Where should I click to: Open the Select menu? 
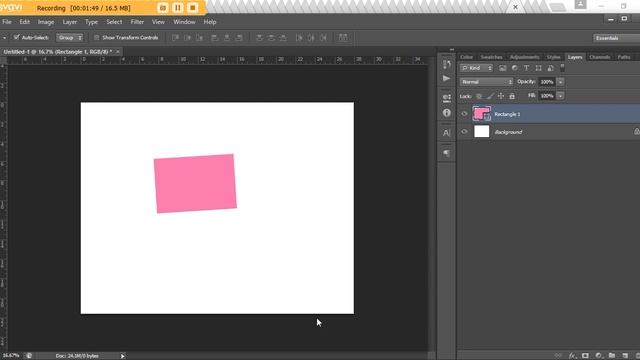point(114,22)
